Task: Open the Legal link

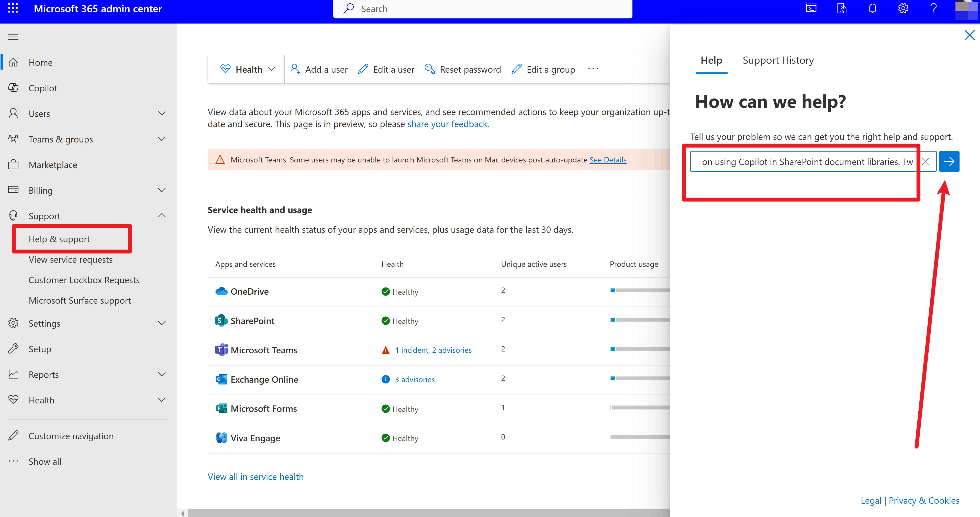Action: (x=871, y=501)
